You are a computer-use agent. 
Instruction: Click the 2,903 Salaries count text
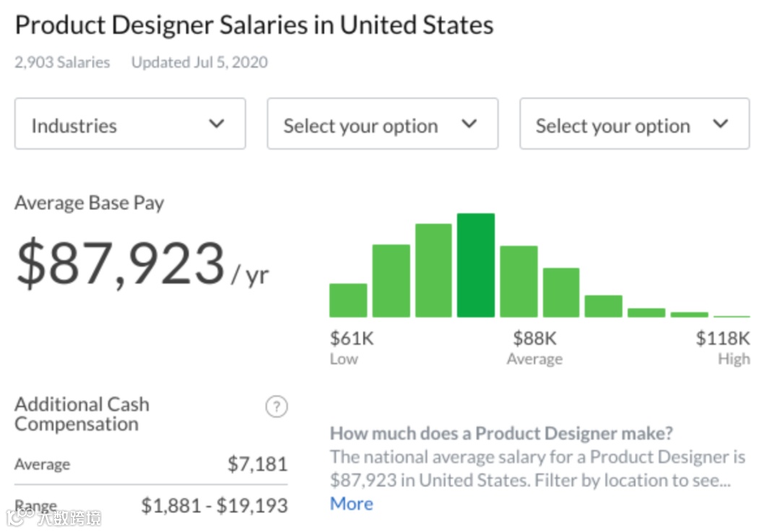coord(62,62)
